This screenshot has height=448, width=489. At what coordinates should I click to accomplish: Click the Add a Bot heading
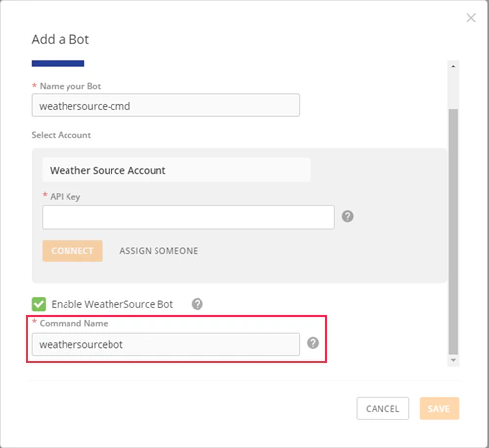pos(61,39)
